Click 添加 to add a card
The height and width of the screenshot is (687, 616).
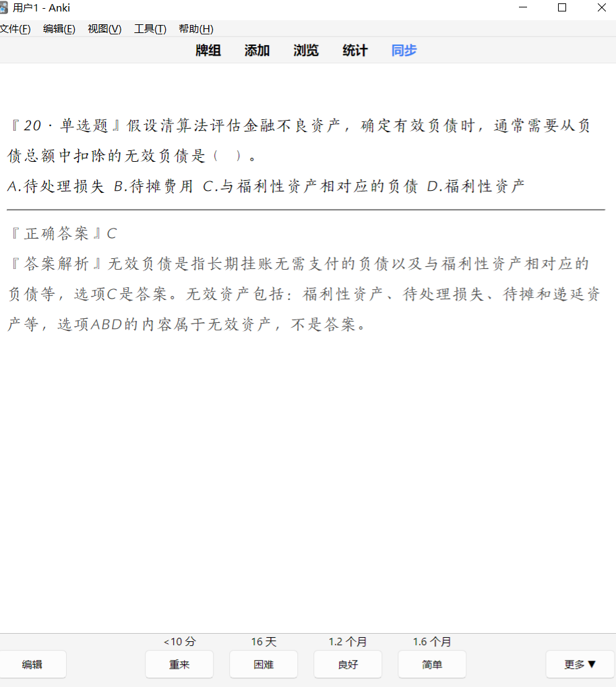click(x=257, y=51)
